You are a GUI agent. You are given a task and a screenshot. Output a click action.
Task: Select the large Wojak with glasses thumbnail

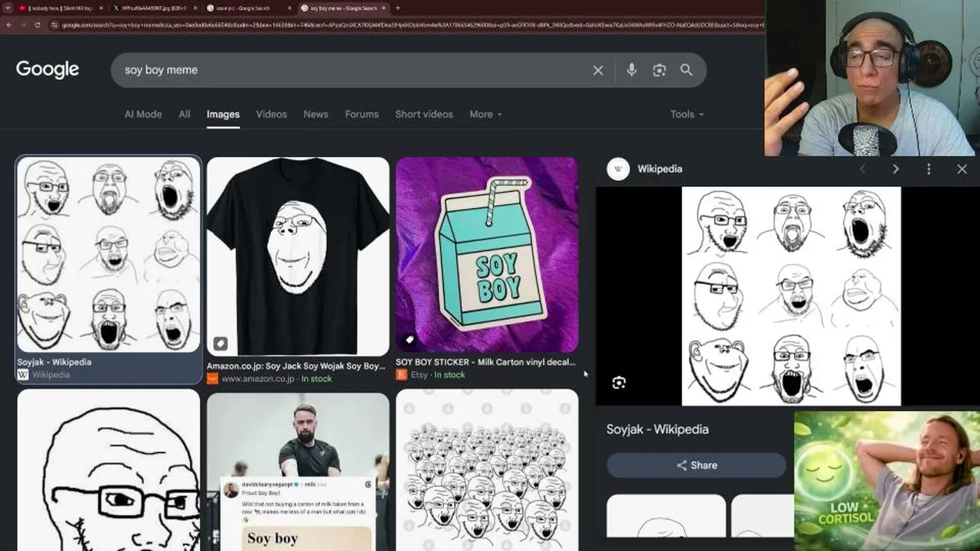[109, 470]
